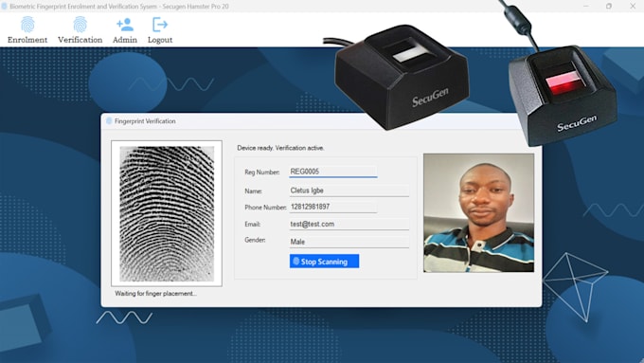This screenshot has height=363, width=644.
Task: Click the Logout icon
Action: tap(160, 25)
